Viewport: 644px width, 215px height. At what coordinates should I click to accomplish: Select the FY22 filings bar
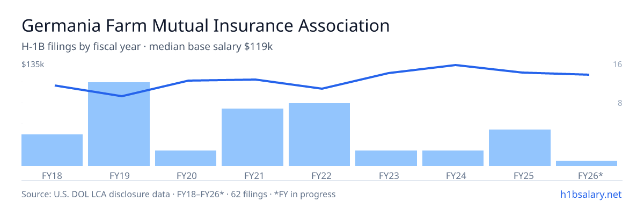319,134
